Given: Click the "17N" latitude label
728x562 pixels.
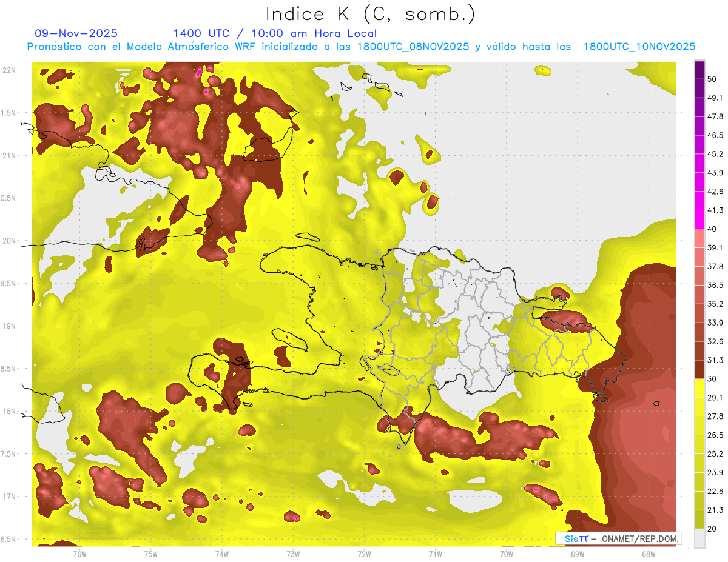Looking at the screenshot, I should point(9,497).
